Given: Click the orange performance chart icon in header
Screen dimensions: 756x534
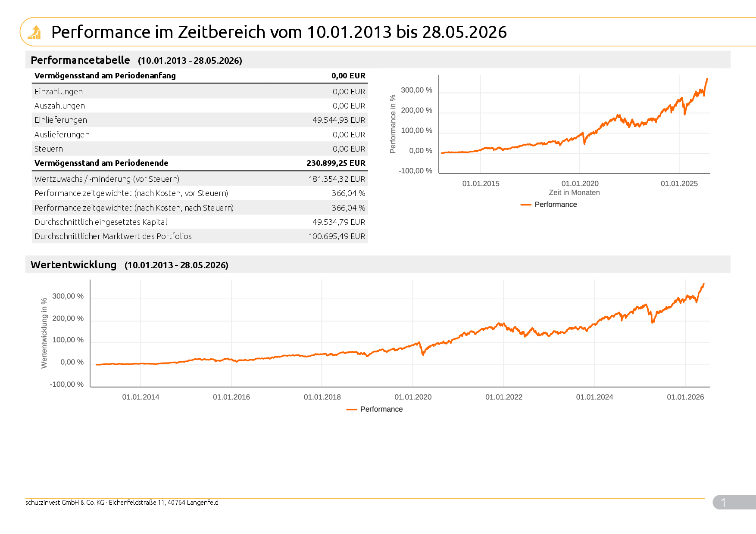Looking at the screenshot, I should point(34,32).
